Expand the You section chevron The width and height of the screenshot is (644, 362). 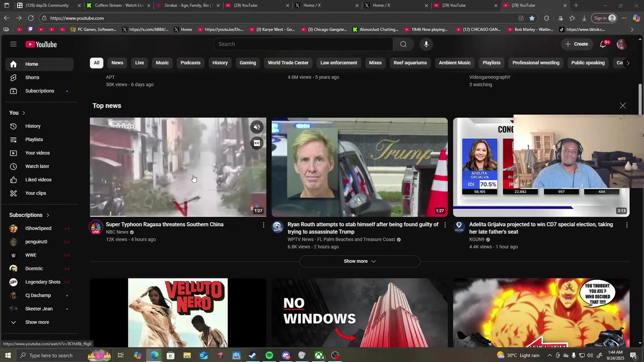[x=24, y=113]
